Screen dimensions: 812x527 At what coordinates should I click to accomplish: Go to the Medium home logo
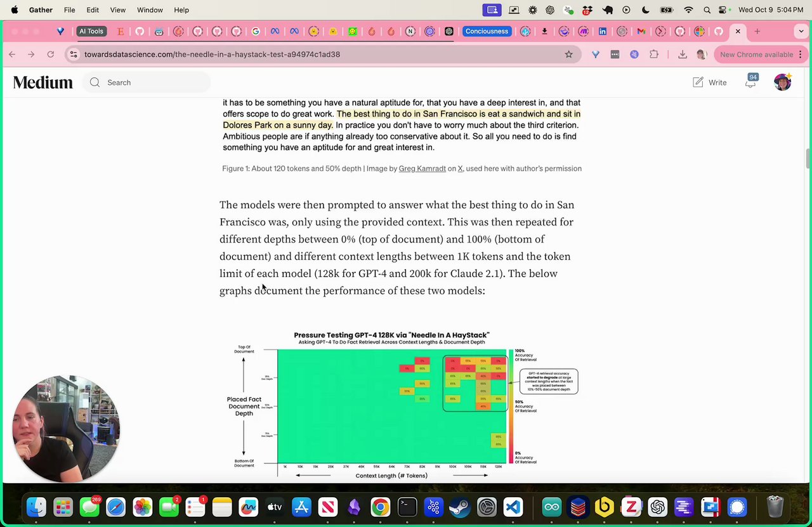[43, 82]
